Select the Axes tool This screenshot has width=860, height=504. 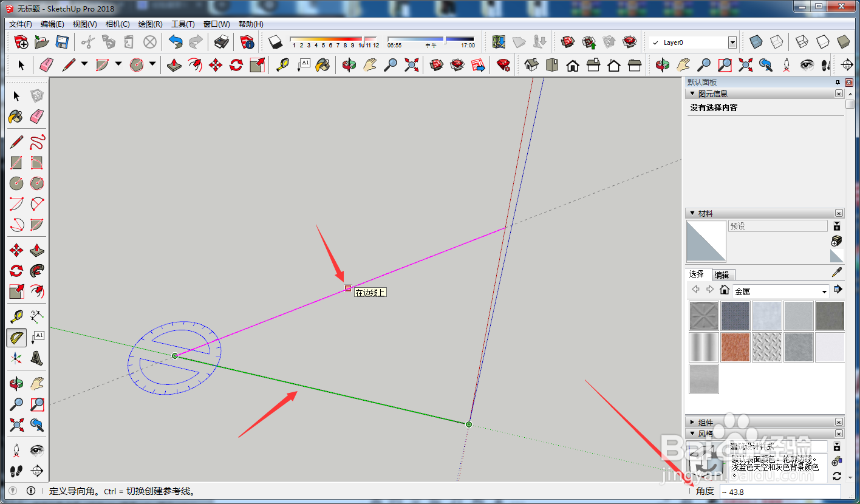[x=16, y=358]
